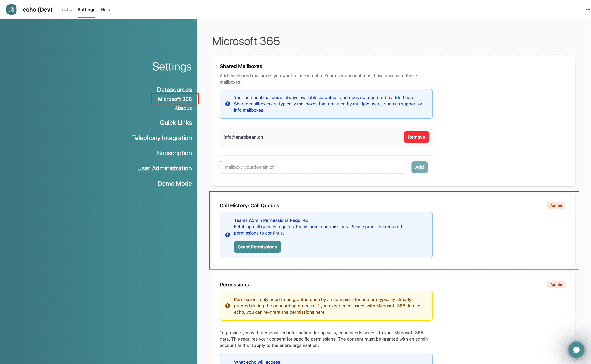Click the info icon in personal mailbox notice
591x364 pixels.
click(228, 104)
